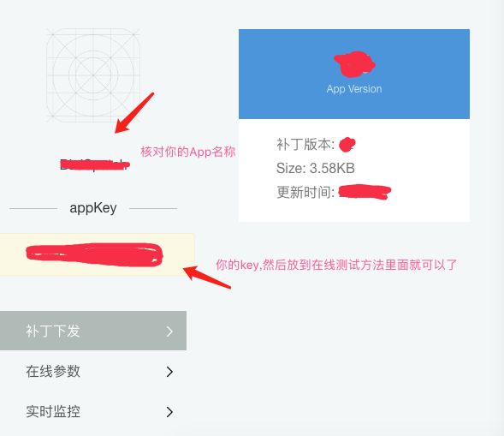Expand the 实时监控 chevron arrow
Screen dimensions: 504x436
pos(169,412)
